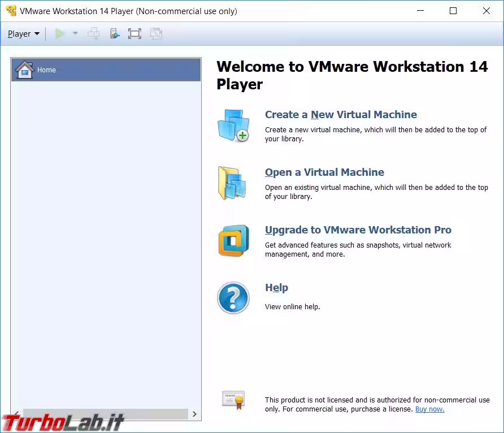Select Home in the library sidebar
Viewport: 504px width, 433px height.
click(x=106, y=70)
